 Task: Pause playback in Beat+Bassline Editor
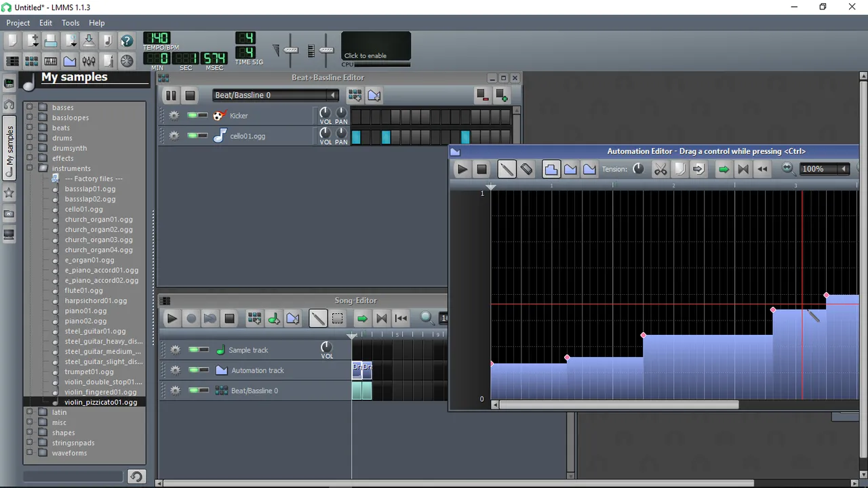171,96
